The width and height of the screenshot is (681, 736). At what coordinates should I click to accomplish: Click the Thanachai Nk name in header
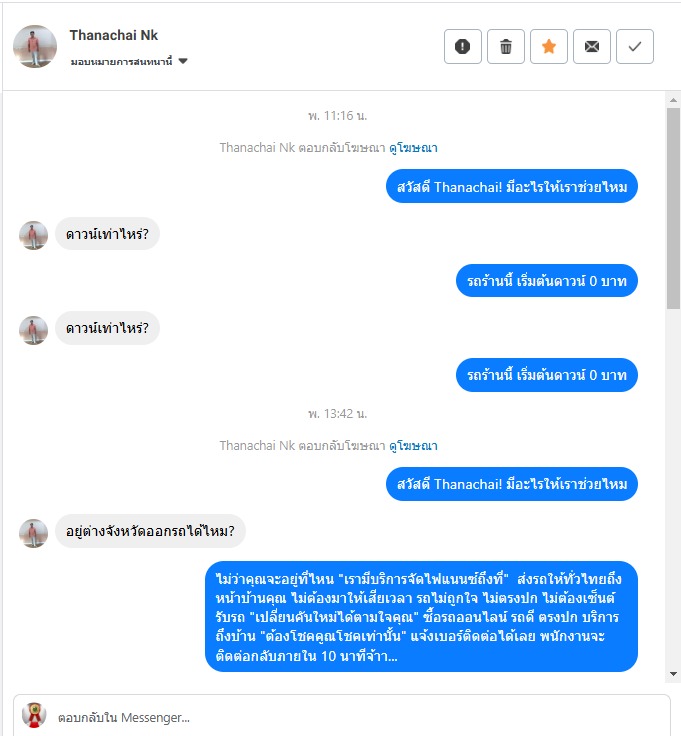click(114, 35)
